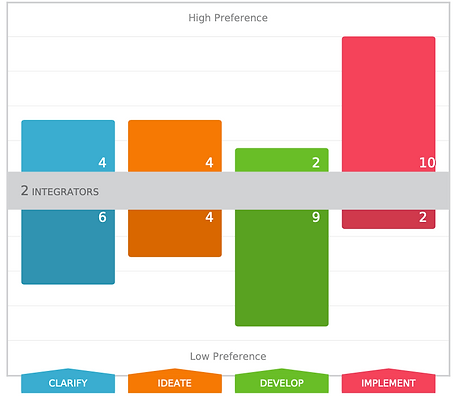Click the Low Preference label text
The height and width of the screenshot is (398, 458).
(228, 356)
